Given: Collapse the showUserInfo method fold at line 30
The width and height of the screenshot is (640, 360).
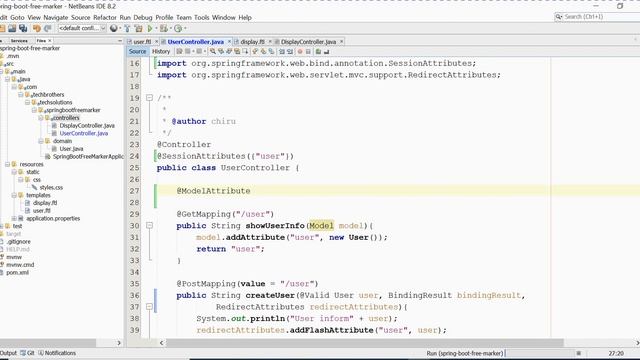Looking at the screenshot, I should click(x=149, y=225).
